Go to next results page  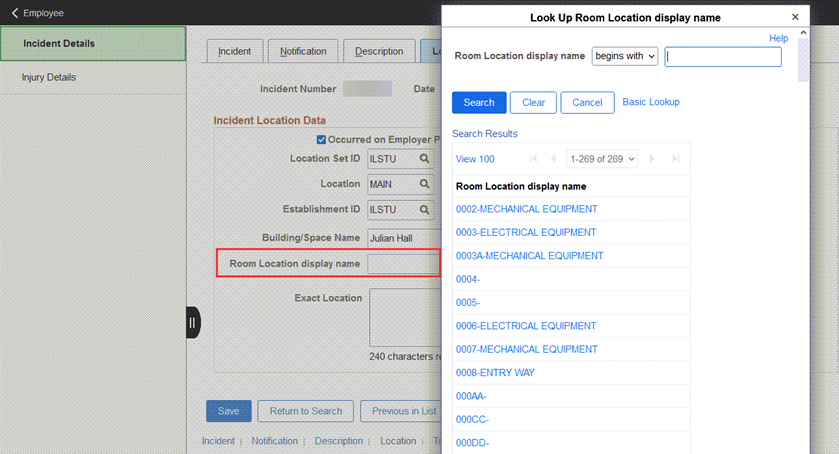[652, 158]
